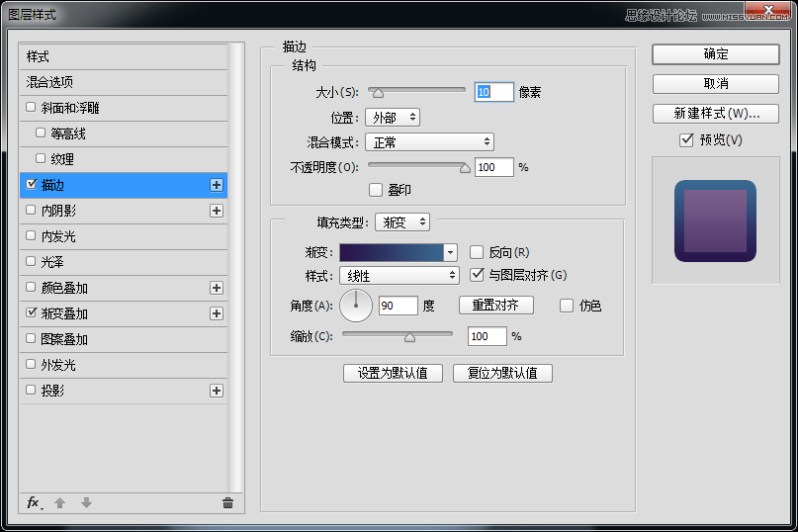Open the gradient picker dropdown arrow

(x=450, y=252)
